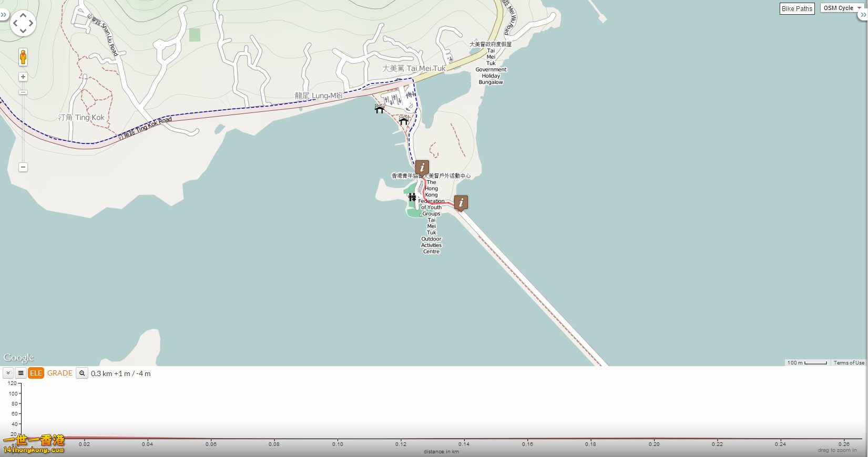Screen dimensions: 868x457
Task: Expand the right side panel
Action: click(x=863, y=15)
